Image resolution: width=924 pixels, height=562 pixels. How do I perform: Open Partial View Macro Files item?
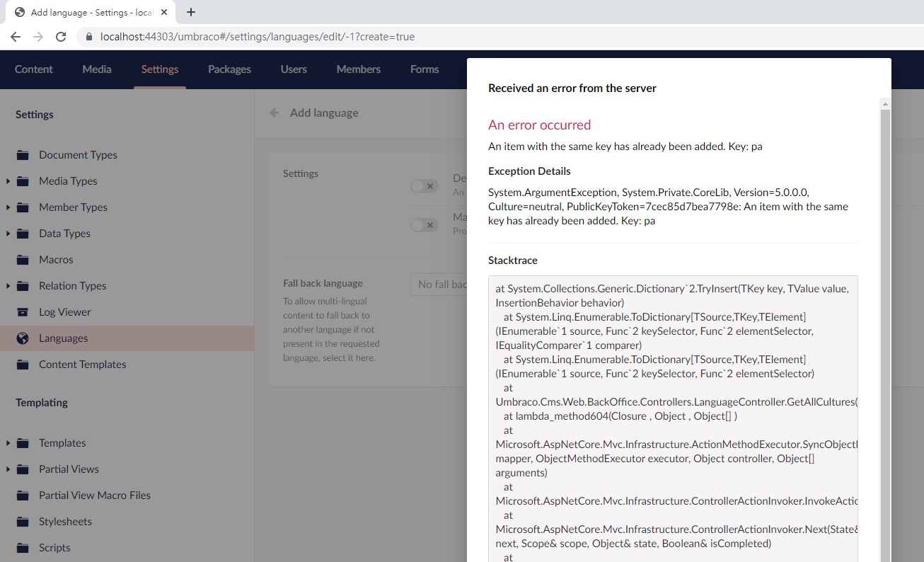tap(94, 495)
